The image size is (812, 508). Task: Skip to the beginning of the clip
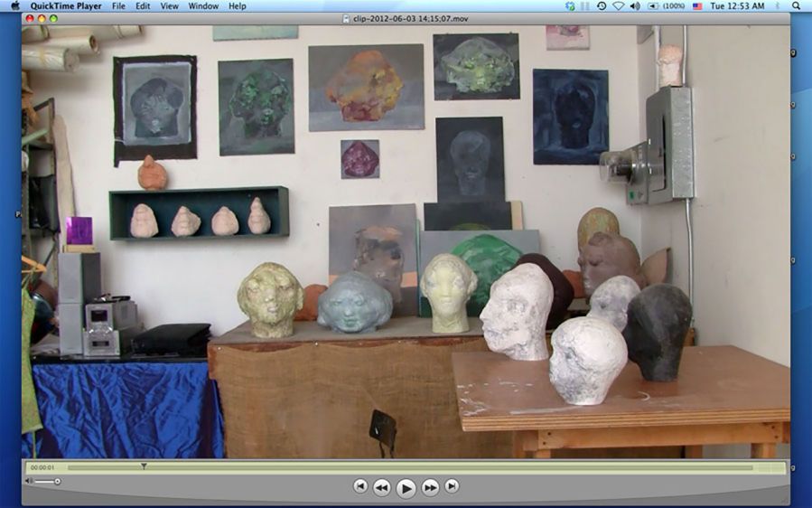(360, 486)
